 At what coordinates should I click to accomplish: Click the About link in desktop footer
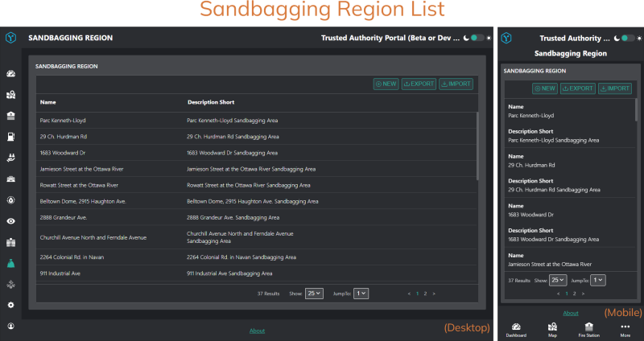(x=257, y=331)
